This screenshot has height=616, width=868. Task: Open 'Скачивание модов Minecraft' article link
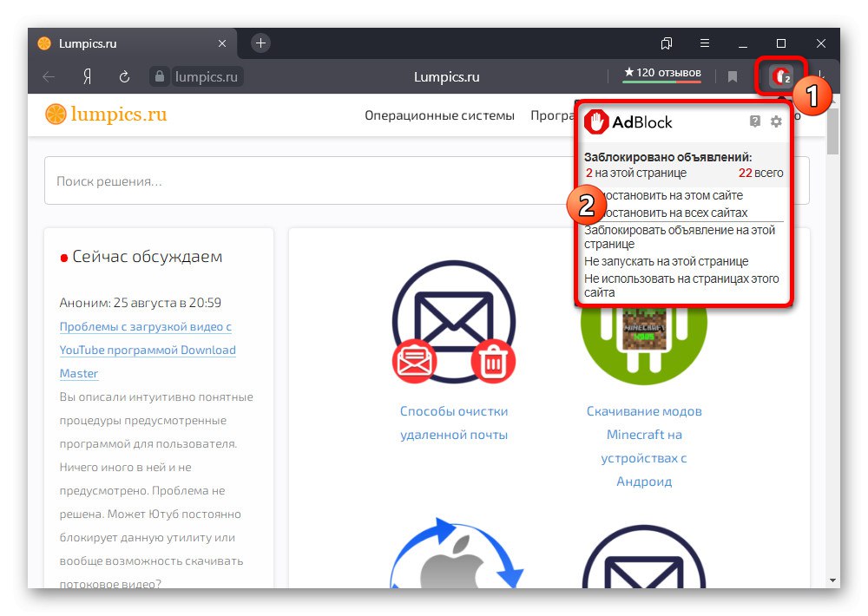[x=644, y=446]
